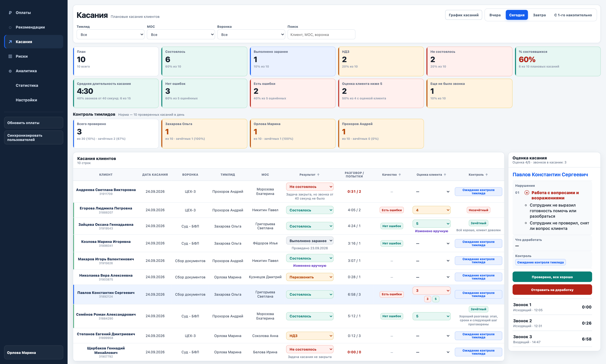Select С 1-го накопительно period
606x364 pixels.
(x=573, y=15)
